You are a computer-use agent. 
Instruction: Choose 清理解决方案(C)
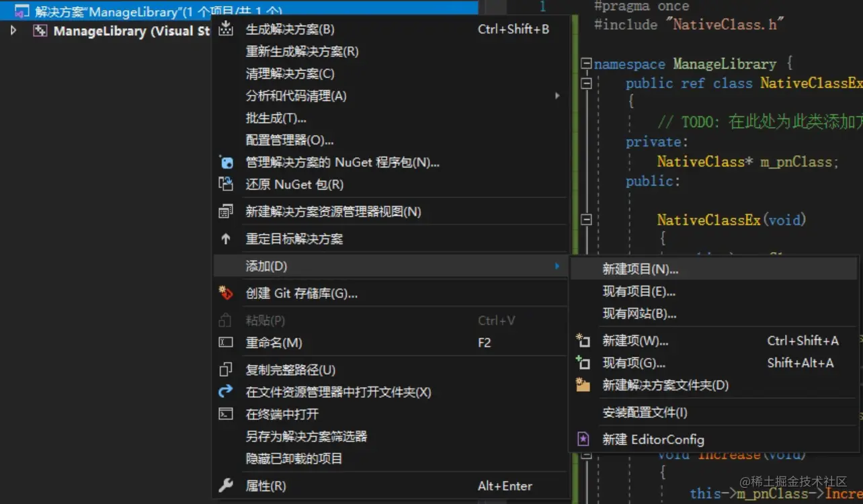click(390, 73)
